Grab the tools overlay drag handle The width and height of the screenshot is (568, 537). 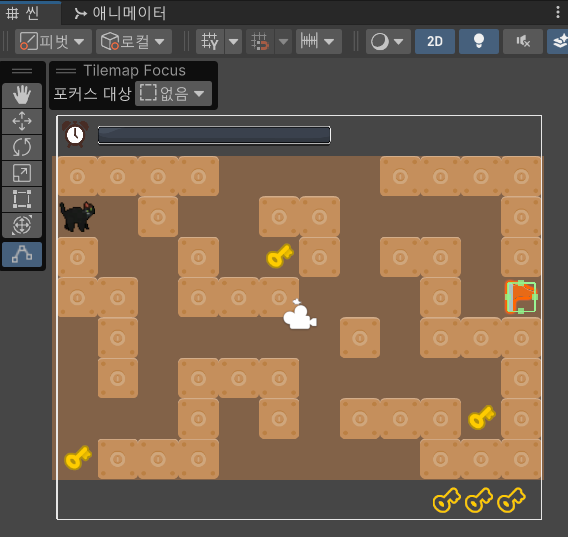tap(22, 71)
